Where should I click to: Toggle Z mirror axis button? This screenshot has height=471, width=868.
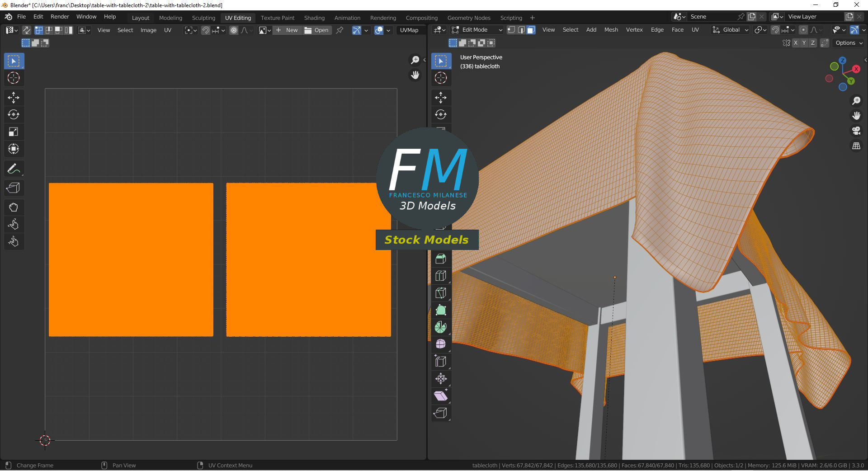(813, 43)
